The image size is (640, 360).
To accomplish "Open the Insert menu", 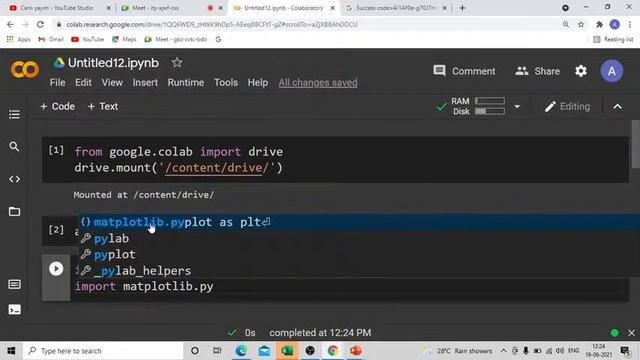I will pos(145,82).
